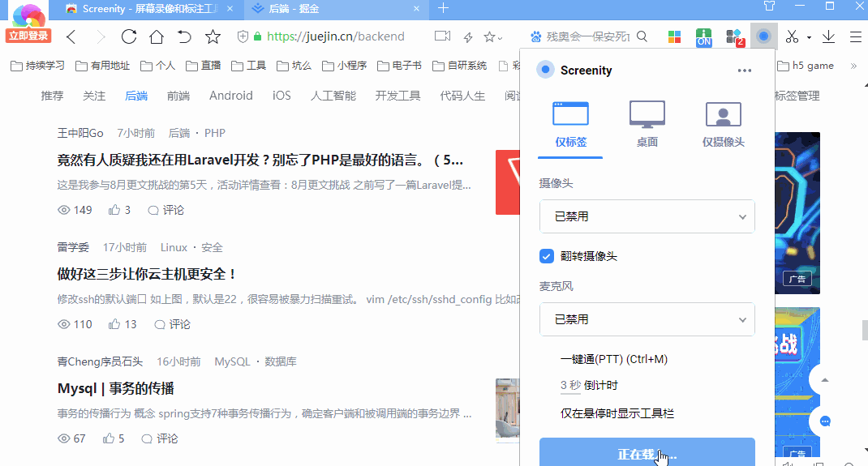868x466 pixels.
Task: Like the Mysql article with 5 likes
Action: (114, 439)
